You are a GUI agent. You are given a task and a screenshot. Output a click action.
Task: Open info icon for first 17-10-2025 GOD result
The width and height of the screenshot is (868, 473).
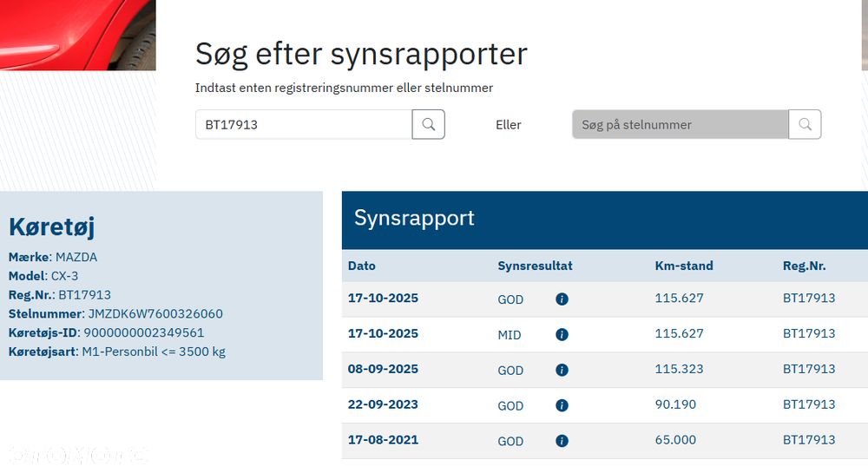[x=562, y=299]
